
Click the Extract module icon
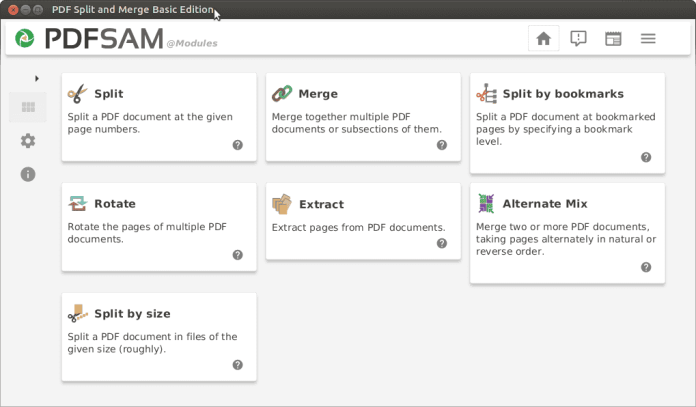282,204
